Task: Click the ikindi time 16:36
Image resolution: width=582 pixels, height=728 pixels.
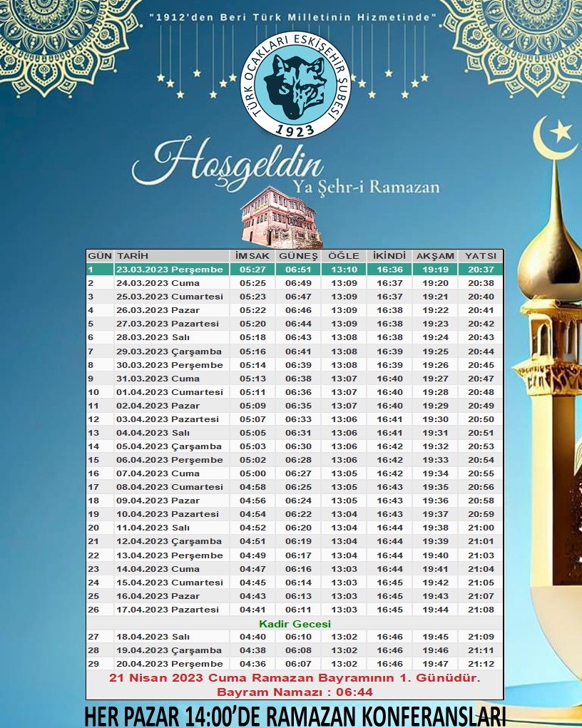Action: 389,270
